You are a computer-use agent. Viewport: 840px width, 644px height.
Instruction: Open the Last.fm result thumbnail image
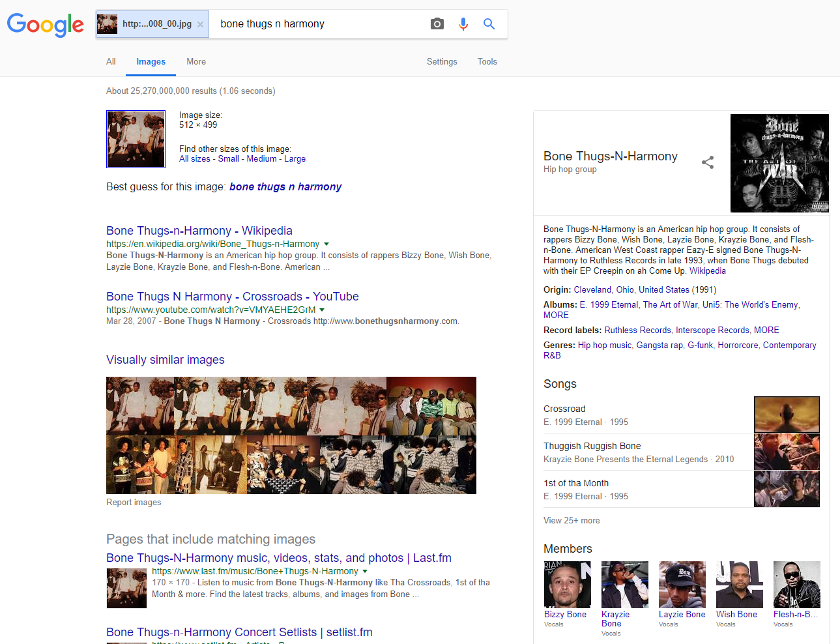pos(126,588)
